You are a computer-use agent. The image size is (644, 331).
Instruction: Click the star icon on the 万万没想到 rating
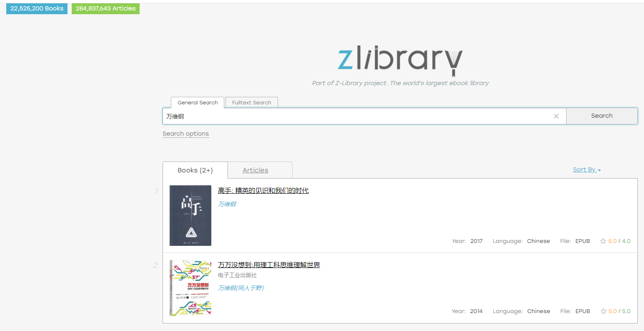[603, 311]
